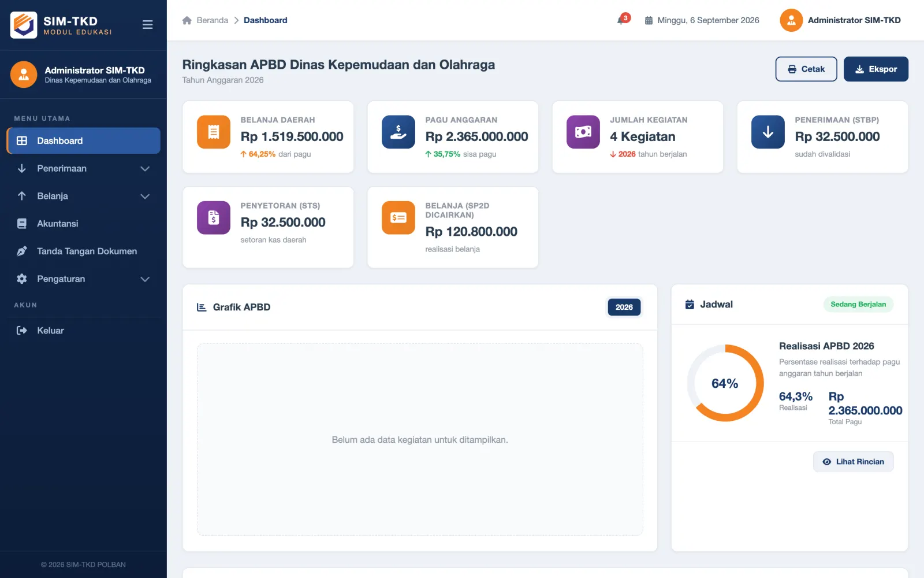This screenshot has height=578, width=924.
Task: Click the Rp 120.800.000 value
Action: pyautogui.click(x=471, y=232)
